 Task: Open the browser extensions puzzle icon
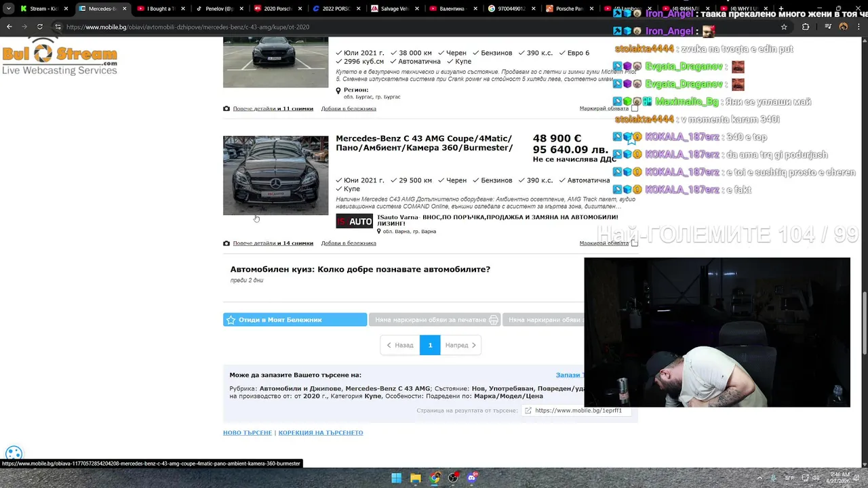[x=806, y=26]
